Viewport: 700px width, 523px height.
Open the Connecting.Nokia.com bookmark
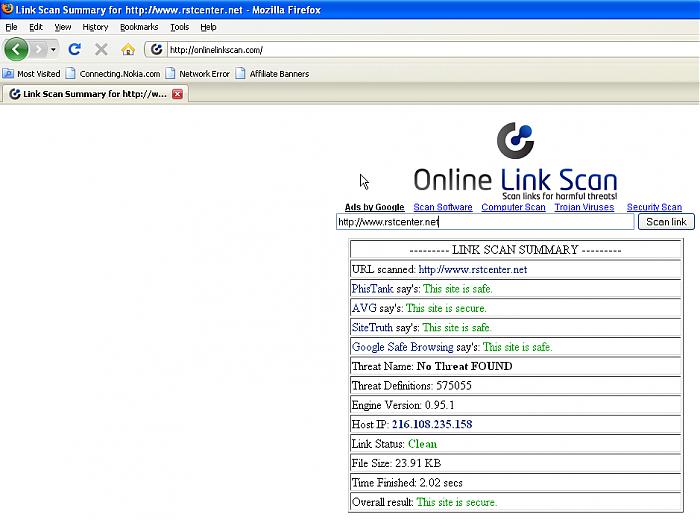[113, 74]
